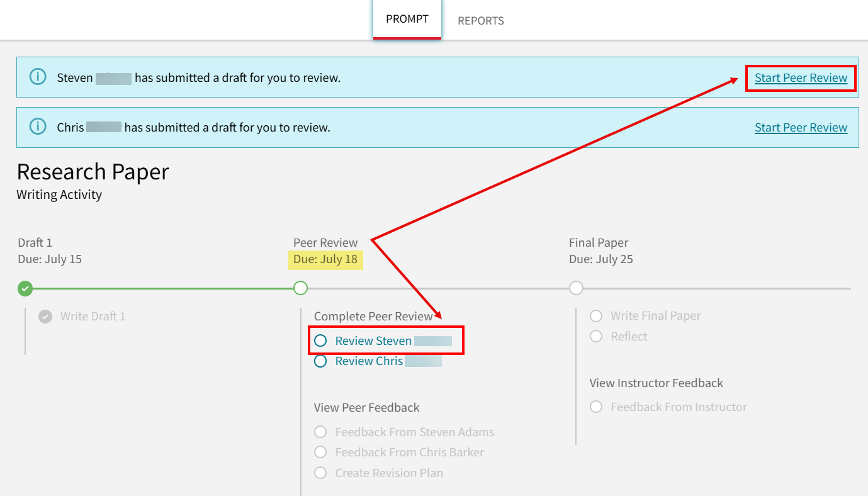868x496 pixels.
Task: Select the Review Chris circle
Action: pos(320,361)
